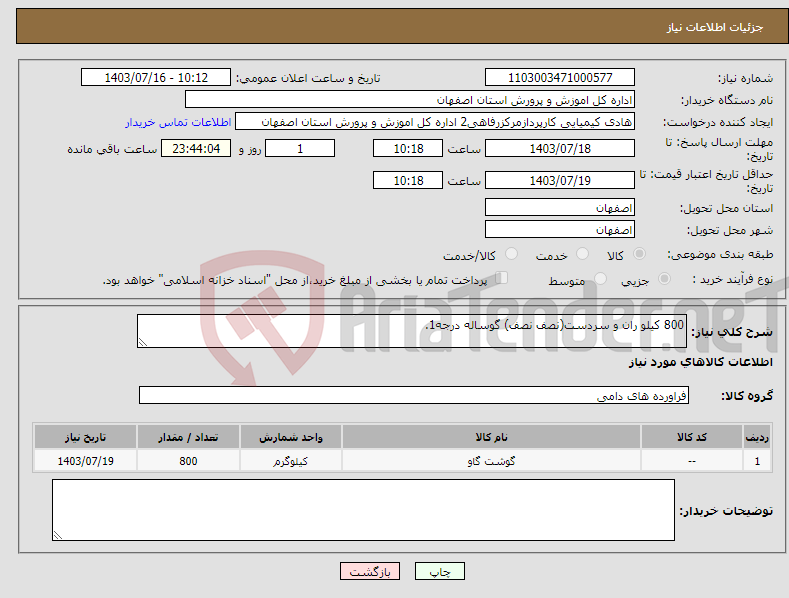This screenshot has height=598, width=789.
Task: Select the جزیی purchase type radio
Action: [664, 278]
